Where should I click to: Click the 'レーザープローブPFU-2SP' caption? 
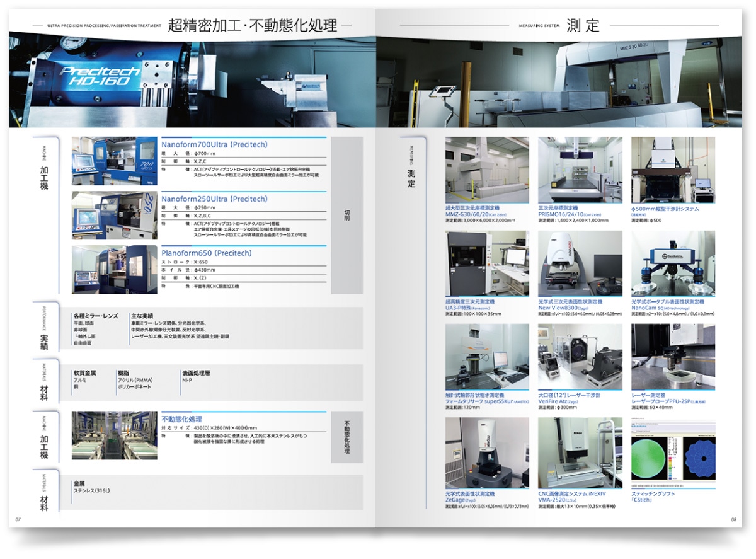click(660, 401)
